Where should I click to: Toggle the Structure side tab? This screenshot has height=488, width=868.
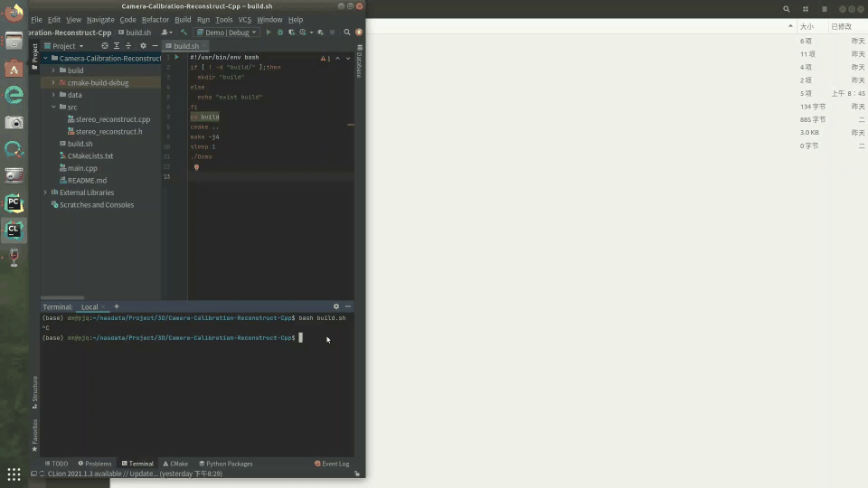pos(35,392)
